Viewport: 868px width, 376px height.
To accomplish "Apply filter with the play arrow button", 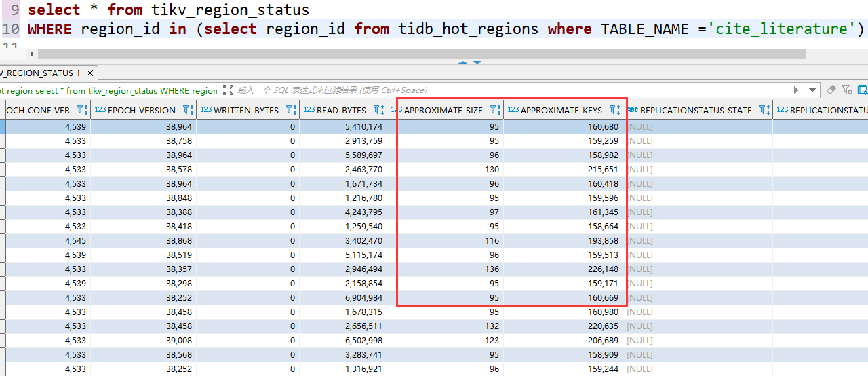I will (x=797, y=90).
